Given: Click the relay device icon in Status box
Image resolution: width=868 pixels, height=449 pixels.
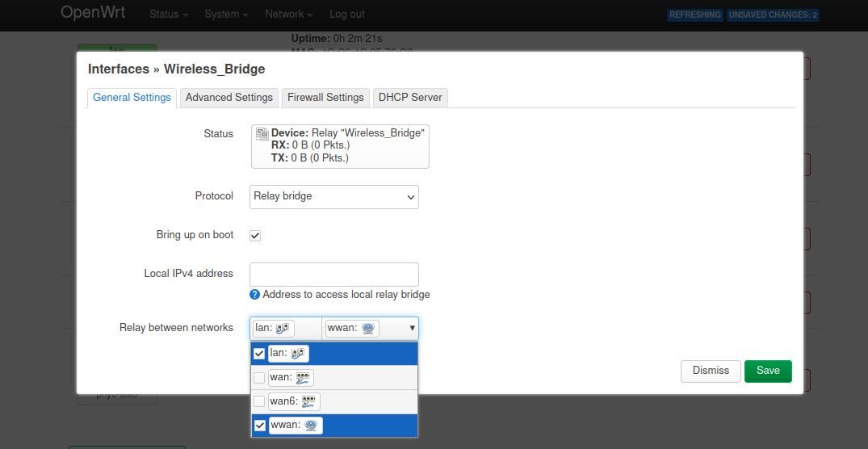Looking at the screenshot, I should point(262,133).
